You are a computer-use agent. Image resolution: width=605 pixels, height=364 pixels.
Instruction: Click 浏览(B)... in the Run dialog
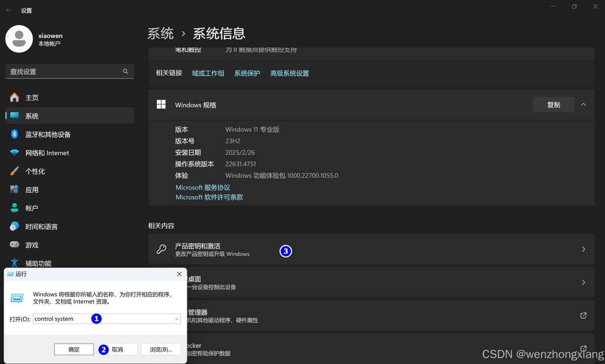point(161,349)
